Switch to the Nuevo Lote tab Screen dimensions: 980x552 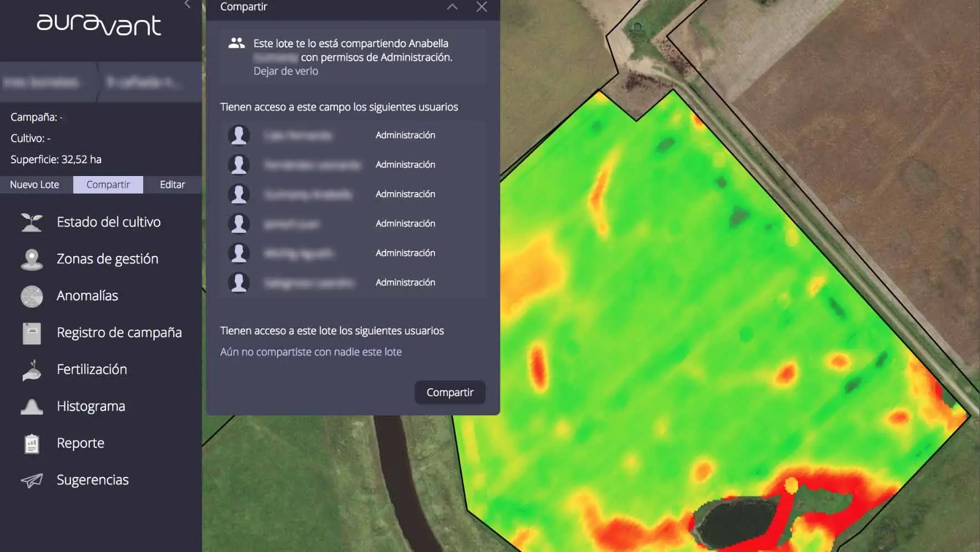34,184
